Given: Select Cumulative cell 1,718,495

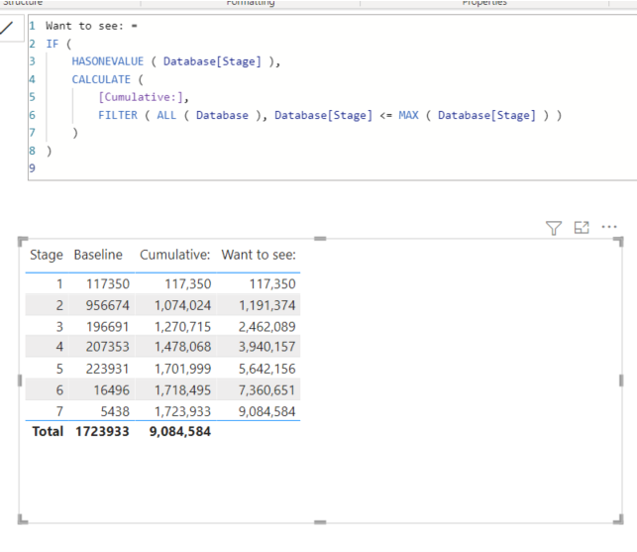Looking at the screenshot, I should point(183,390).
